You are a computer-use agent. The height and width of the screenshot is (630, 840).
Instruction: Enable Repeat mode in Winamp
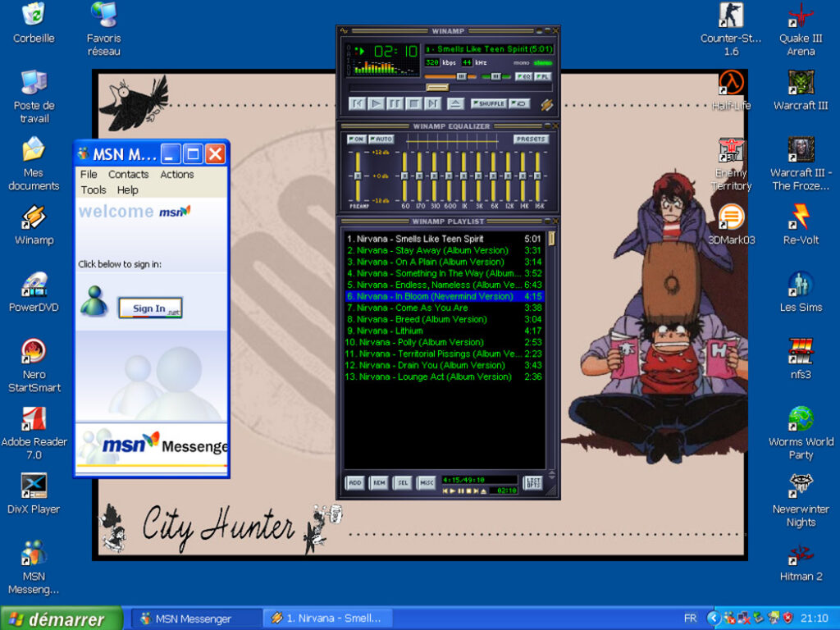click(519, 103)
